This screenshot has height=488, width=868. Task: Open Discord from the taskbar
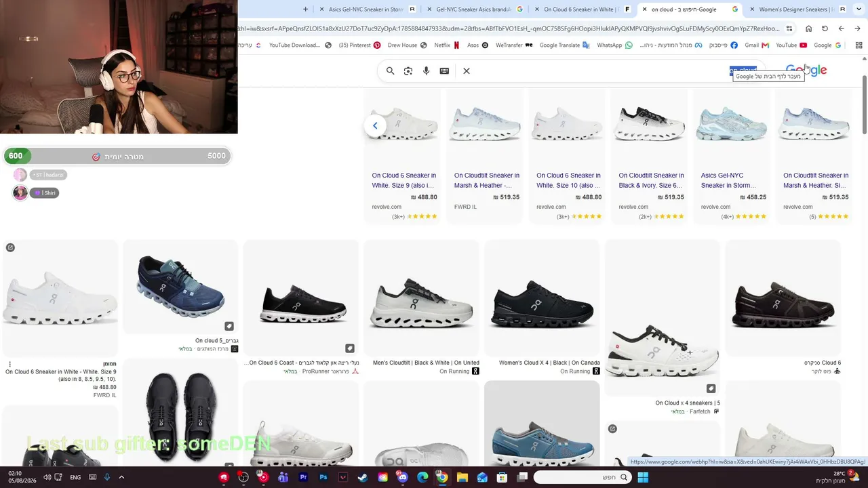[403, 477]
